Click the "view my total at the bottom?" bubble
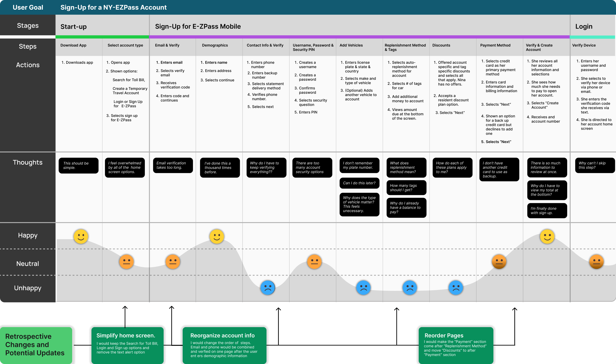Image resolution: width=616 pixels, height=364 pixels. 547,190
